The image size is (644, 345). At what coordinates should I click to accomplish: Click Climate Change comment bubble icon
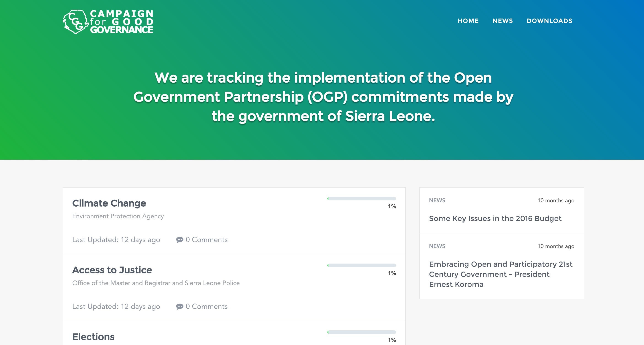180,240
